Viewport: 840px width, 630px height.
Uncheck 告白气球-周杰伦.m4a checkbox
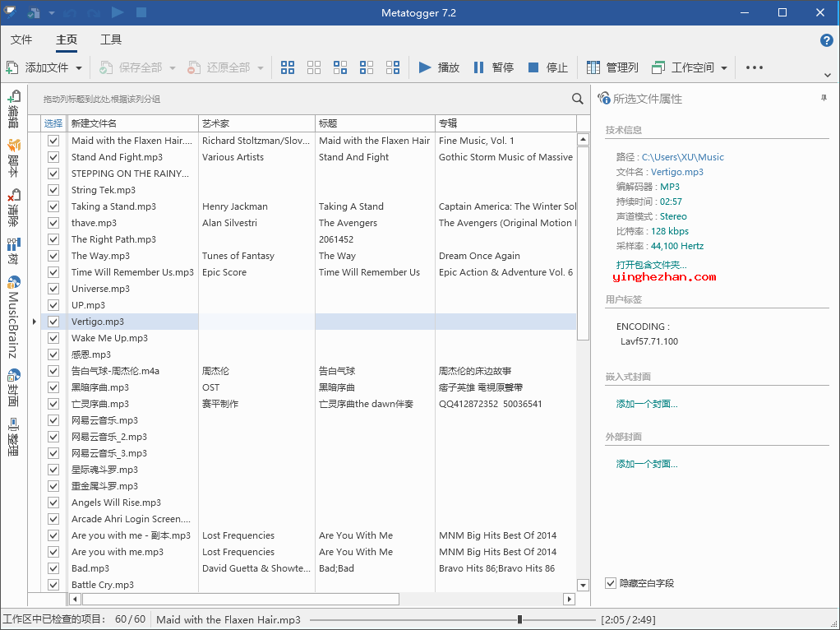pos(53,371)
